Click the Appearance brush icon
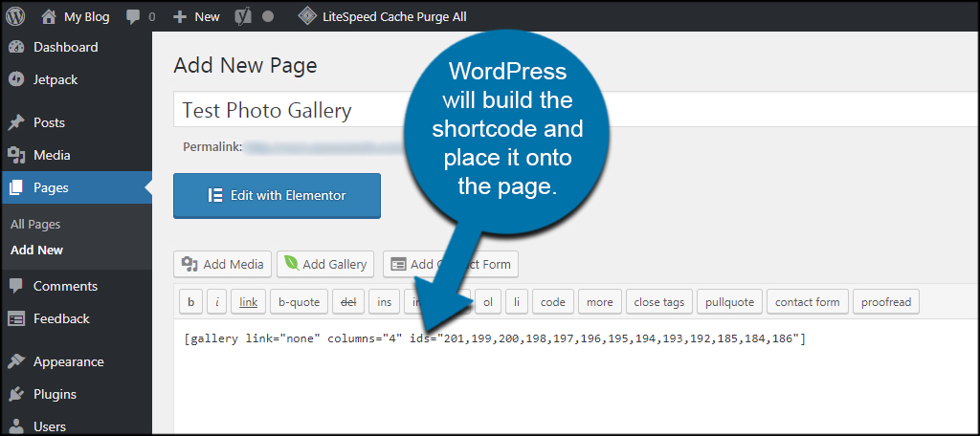The image size is (980, 436). (16, 361)
